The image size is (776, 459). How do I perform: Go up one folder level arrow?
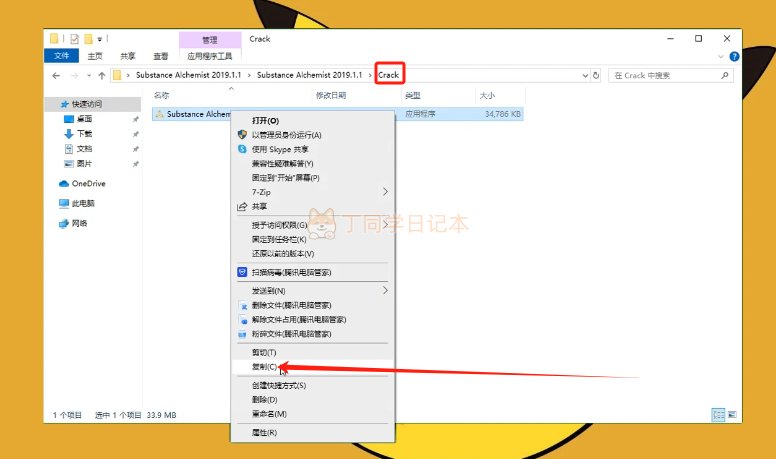(x=101, y=75)
